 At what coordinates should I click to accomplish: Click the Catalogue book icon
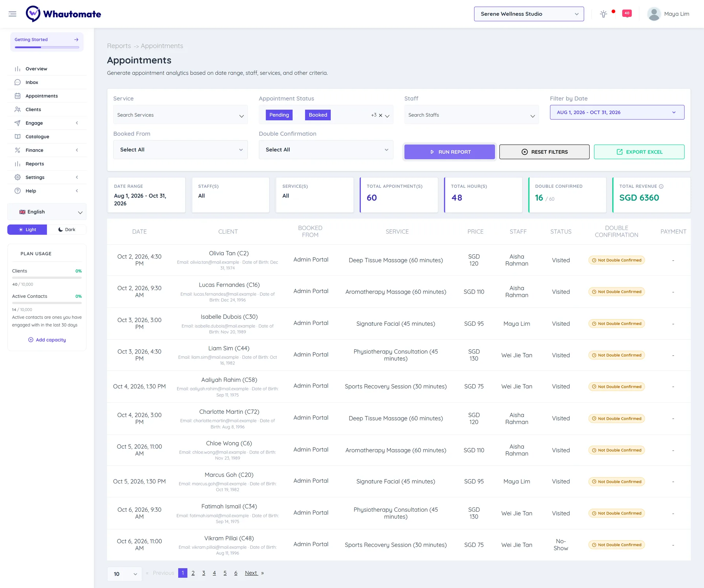(x=17, y=137)
